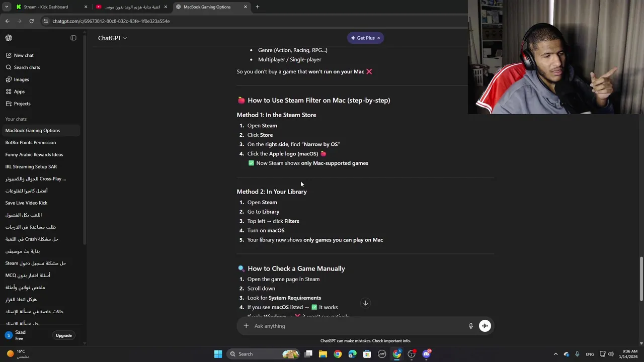Open the first Chrome icon on the taskbar
This screenshot has width=644, height=362.
(x=338, y=354)
